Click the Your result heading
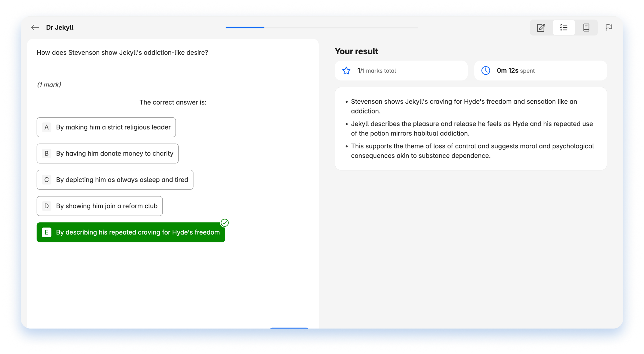Screen dimensions: 644x354 [356, 51]
